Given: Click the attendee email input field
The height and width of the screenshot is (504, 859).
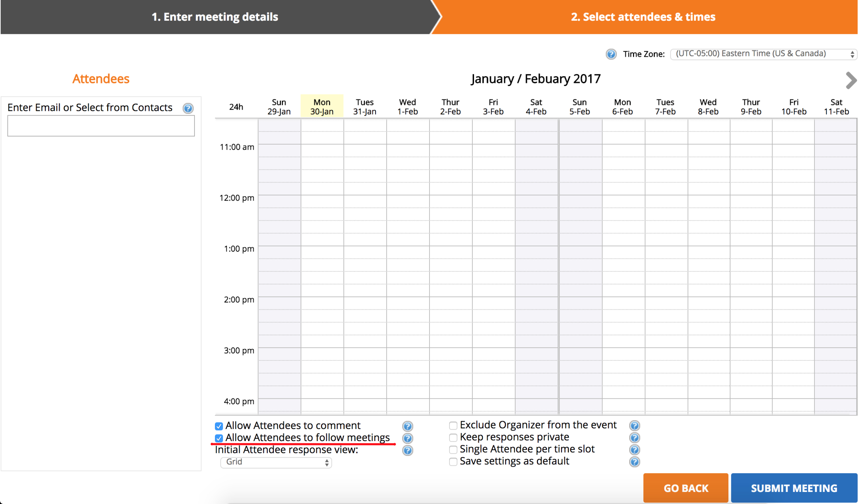Looking at the screenshot, I should coord(101,126).
